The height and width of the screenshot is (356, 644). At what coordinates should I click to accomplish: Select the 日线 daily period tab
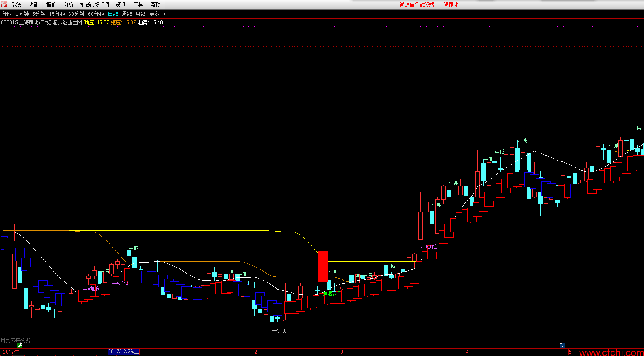113,14
